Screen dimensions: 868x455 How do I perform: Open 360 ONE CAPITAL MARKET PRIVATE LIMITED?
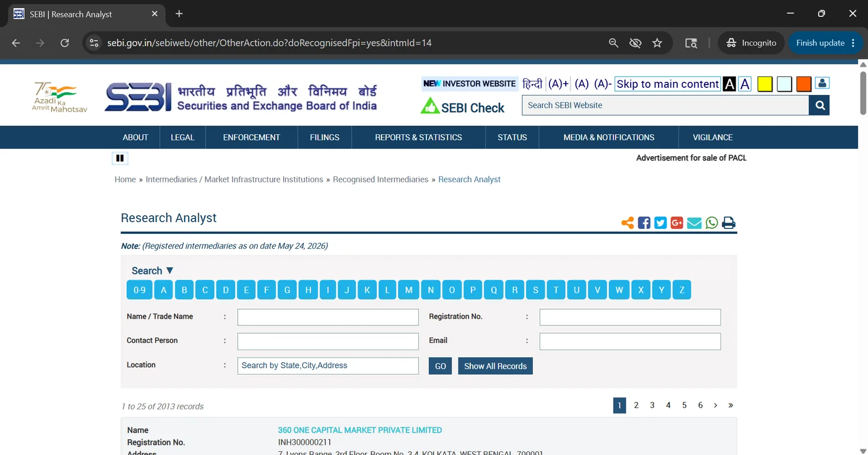360,430
